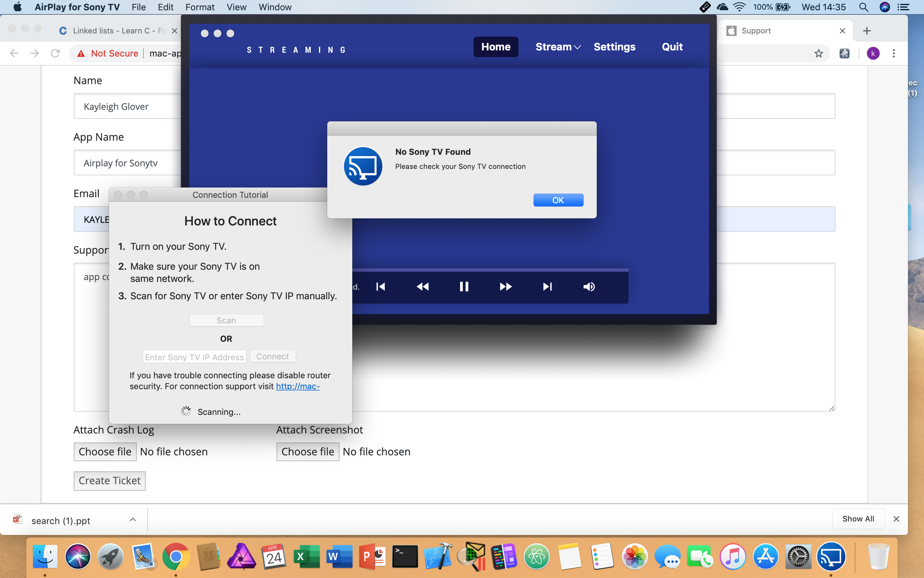Open System Preferences from the Dock

pyautogui.click(x=798, y=556)
